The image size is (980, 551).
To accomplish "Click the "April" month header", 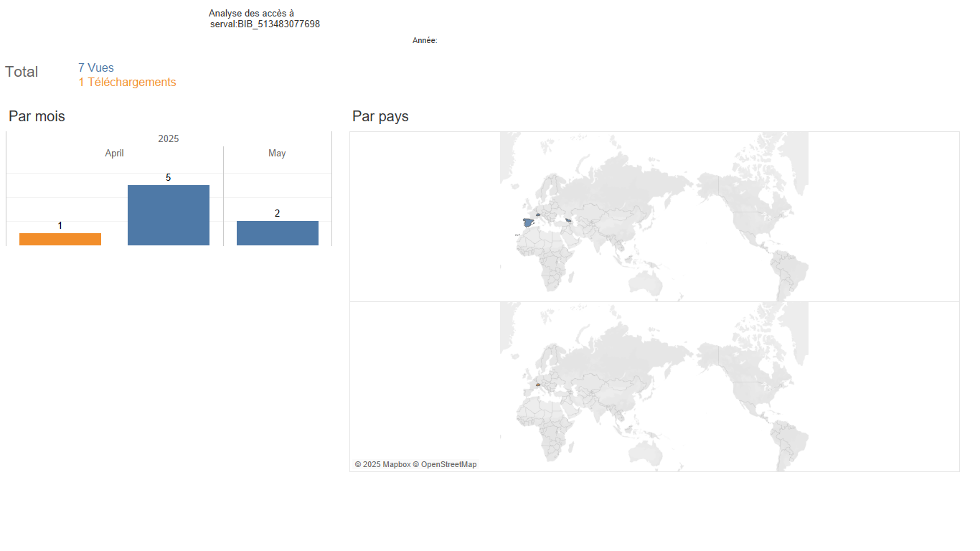I will point(114,154).
